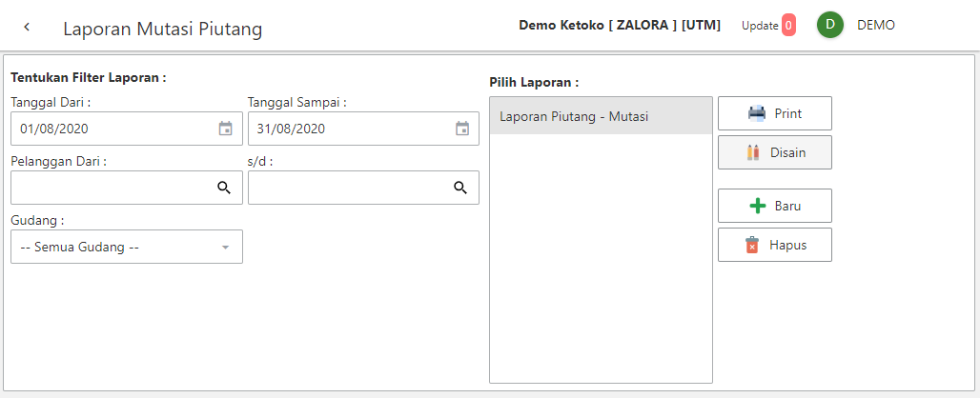Expand the Gudang dropdown arrow
This screenshot has height=398, width=980.
tap(226, 248)
